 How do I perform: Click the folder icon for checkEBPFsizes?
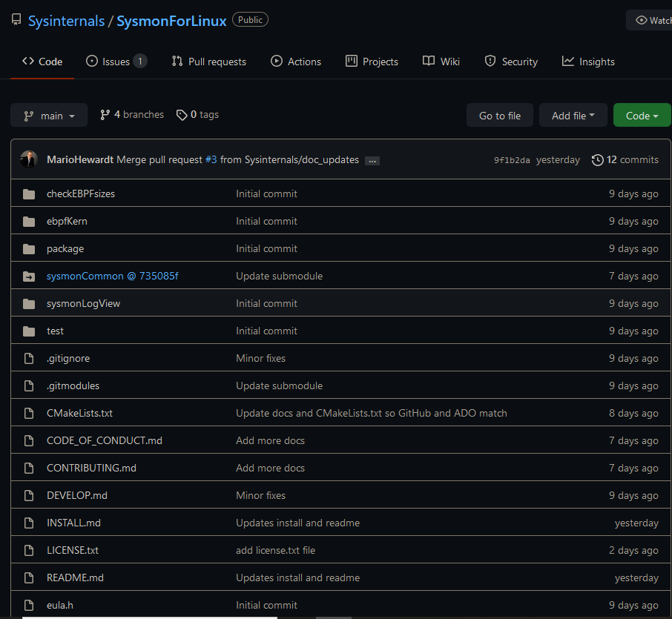(29, 194)
